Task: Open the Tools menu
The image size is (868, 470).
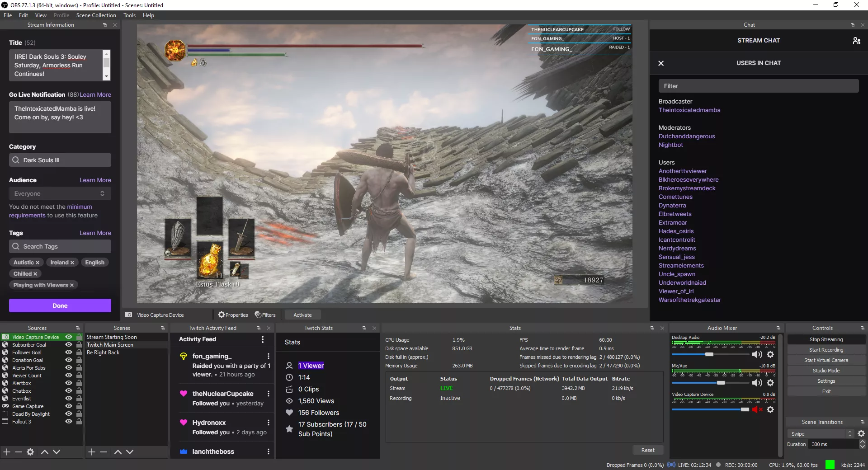Action: click(x=129, y=15)
